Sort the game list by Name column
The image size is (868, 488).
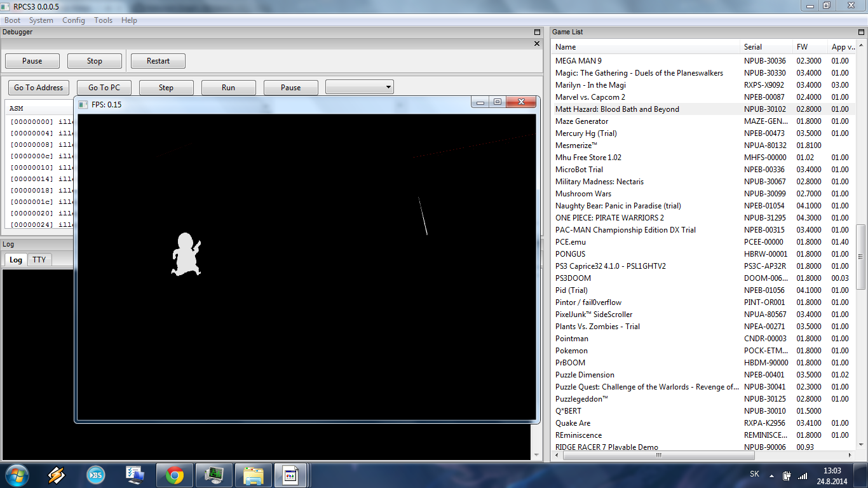pyautogui.click(x=646, y=47)
